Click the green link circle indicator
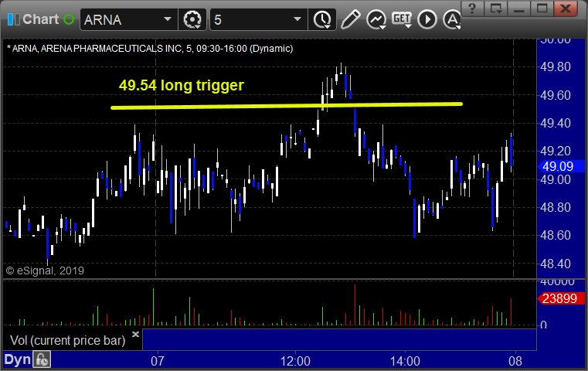This screenshot has width=588, height=371. click(x=69, y=19)
